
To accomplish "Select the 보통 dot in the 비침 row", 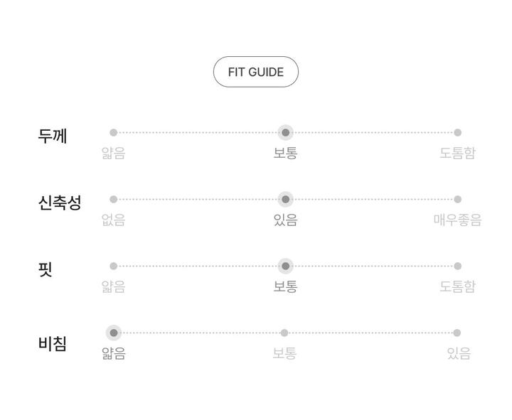I will (284, 333).
